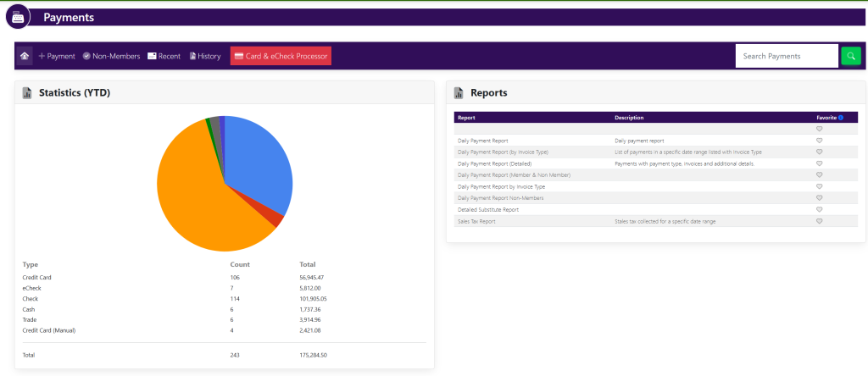Open the Card & eCheck Processor
Image resolution: width=868 pixels, height=376 pixels.
pos(281,56)
